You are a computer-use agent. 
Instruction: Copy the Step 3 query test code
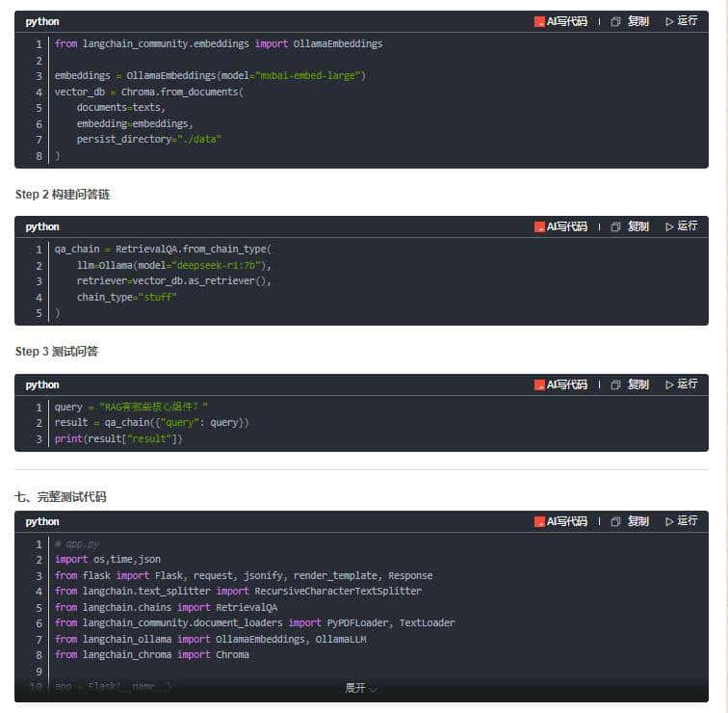coord(630,384)
